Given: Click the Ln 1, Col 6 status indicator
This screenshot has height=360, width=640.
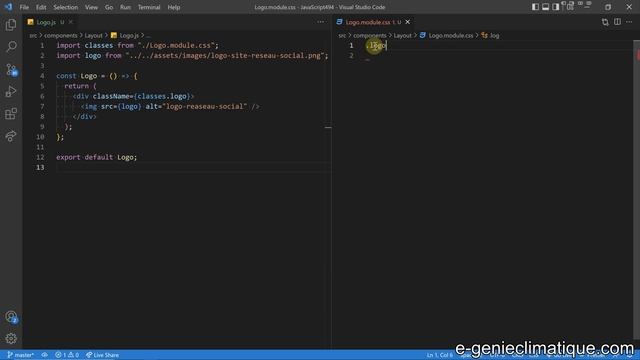Looking at the screenshot, I should (x=440, y=355).
